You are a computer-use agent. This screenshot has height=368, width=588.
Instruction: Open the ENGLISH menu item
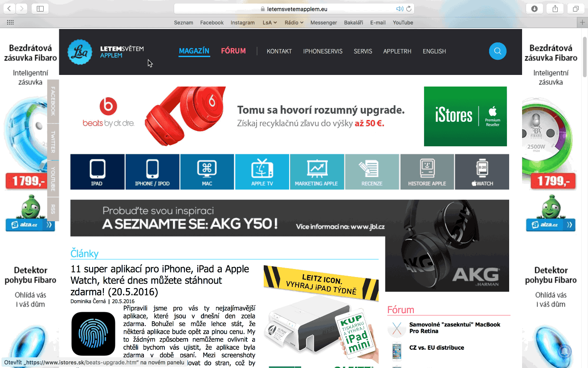434,51
